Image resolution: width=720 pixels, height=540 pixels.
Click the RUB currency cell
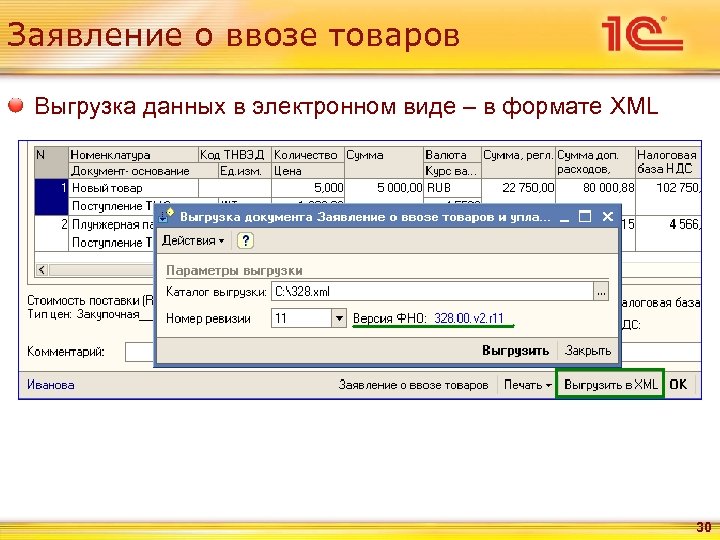point(452,188)
